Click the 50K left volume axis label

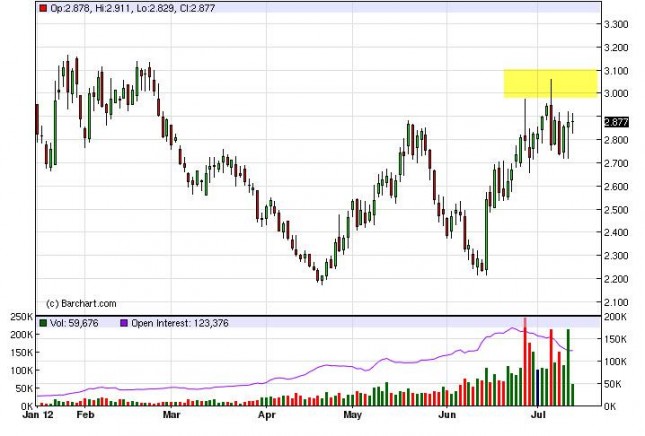tap(25, 389)
